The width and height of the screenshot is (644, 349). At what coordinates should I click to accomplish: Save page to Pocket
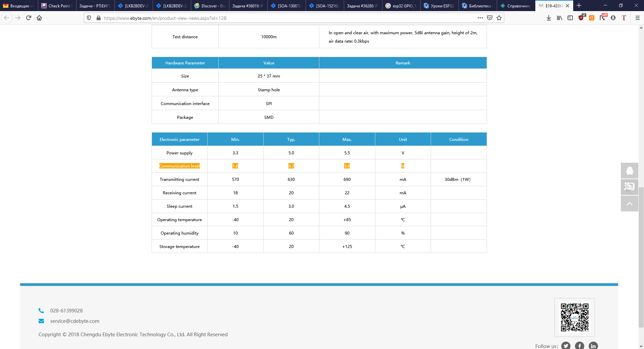(490, 18)
